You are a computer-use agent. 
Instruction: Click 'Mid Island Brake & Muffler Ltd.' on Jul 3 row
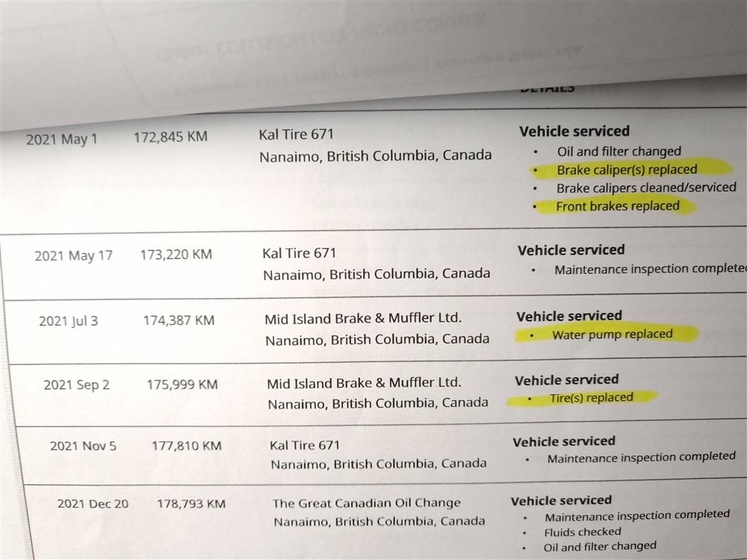coord(363,319)
